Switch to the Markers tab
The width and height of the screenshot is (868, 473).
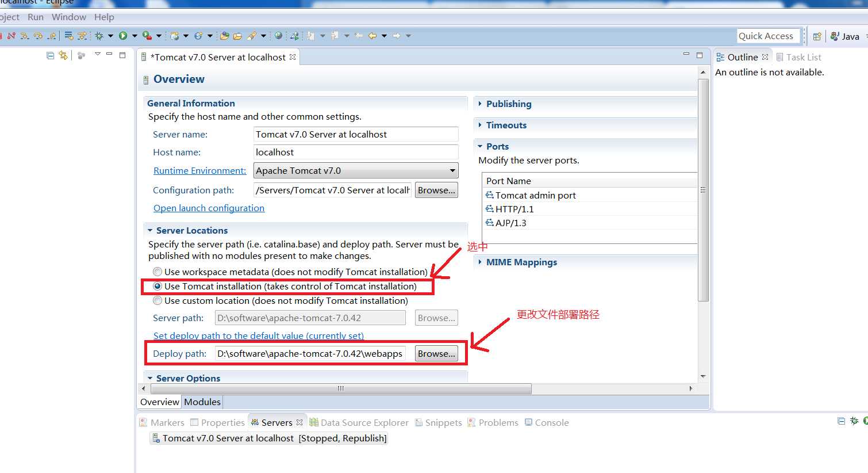tap(162, 422)
